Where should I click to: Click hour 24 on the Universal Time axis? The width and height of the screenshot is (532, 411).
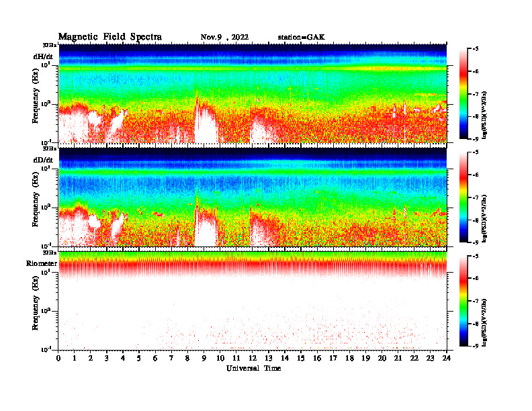coord(447,358)
